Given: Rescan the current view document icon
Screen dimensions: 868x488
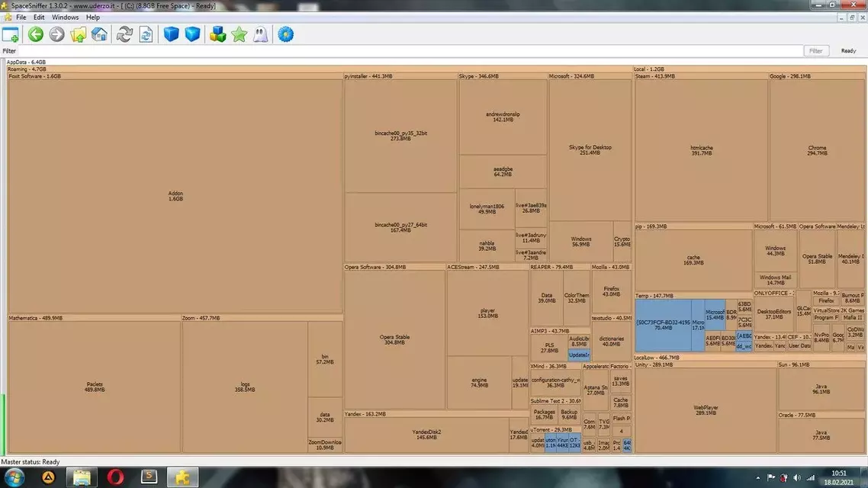Looking at the screenshot, I should 146,34.
